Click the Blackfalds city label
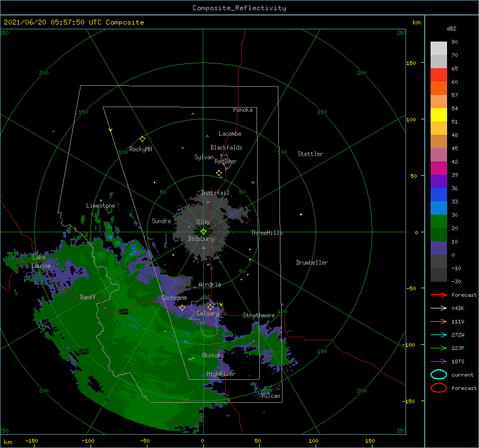 point(226,148)
